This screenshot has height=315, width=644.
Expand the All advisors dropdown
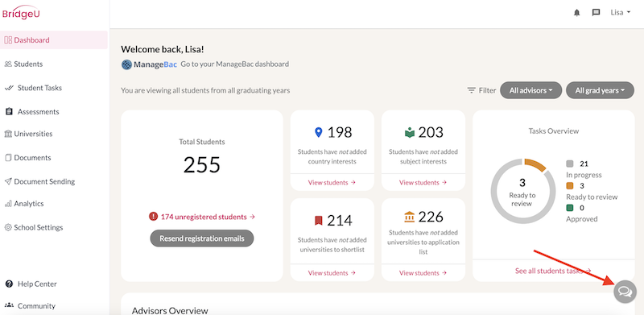530,90
